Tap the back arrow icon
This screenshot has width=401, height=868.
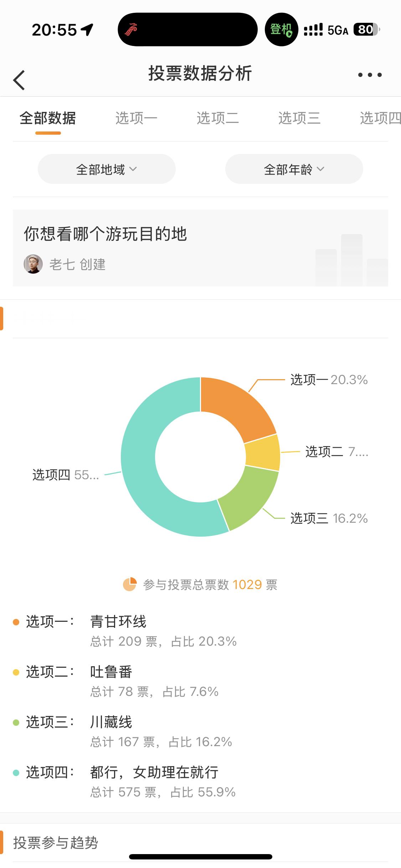[x=19, y=80]
